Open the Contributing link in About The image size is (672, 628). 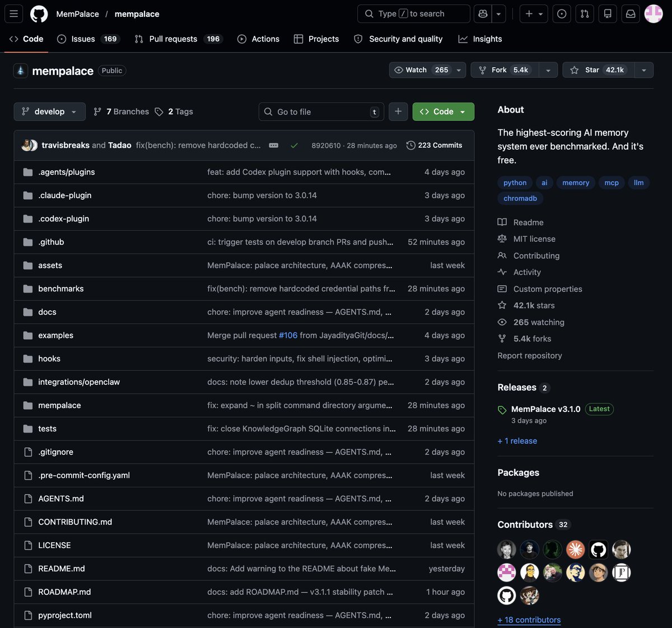[529, 256]
